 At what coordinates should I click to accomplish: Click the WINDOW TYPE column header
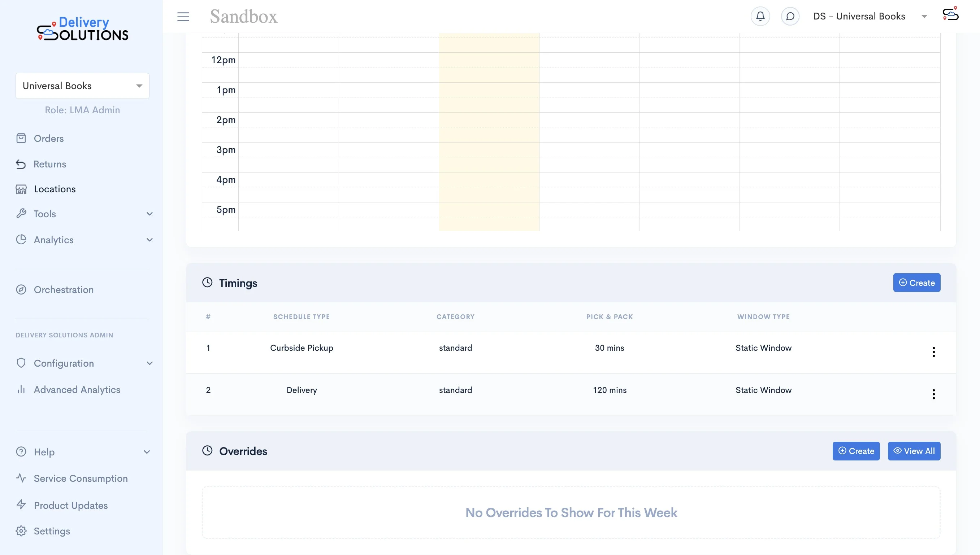763,317
